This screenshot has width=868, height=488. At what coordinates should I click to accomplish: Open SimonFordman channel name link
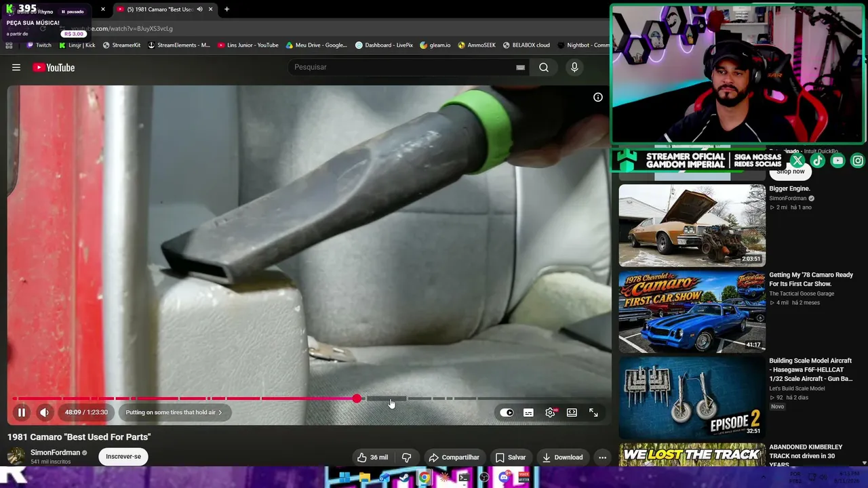(x=56, y=452)
